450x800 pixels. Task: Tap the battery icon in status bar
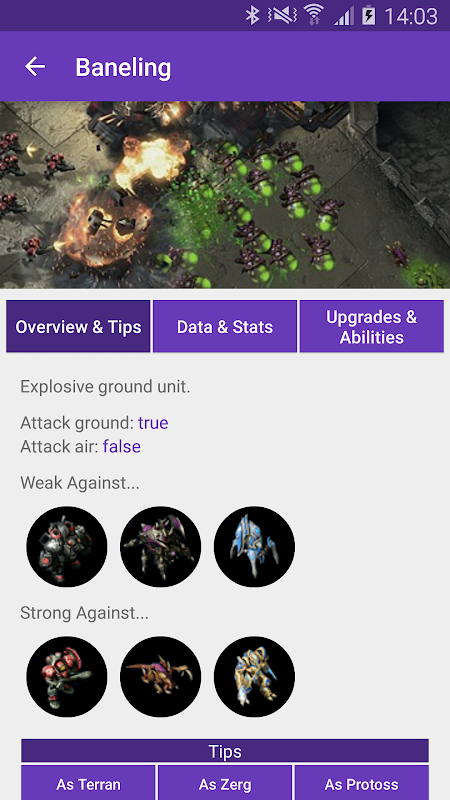pyautogui.click(x=369, y=16)
